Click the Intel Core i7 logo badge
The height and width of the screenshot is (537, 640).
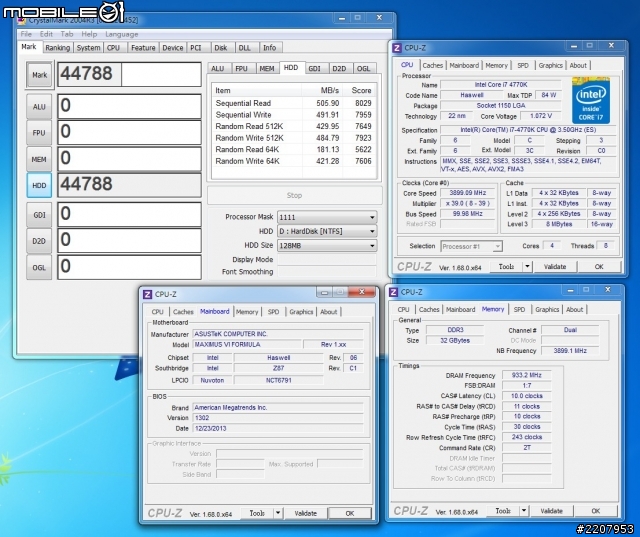(x=591, y=100)
